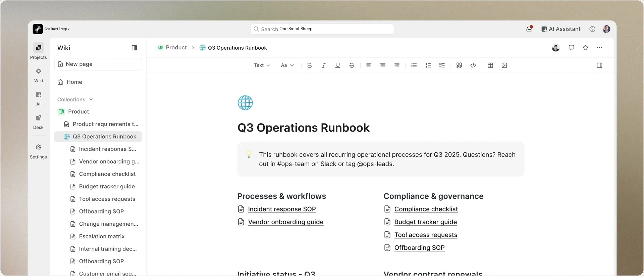Viewport: 644px width, 276px height.
Task: Open the AI section in left rail
Action: 38,98
